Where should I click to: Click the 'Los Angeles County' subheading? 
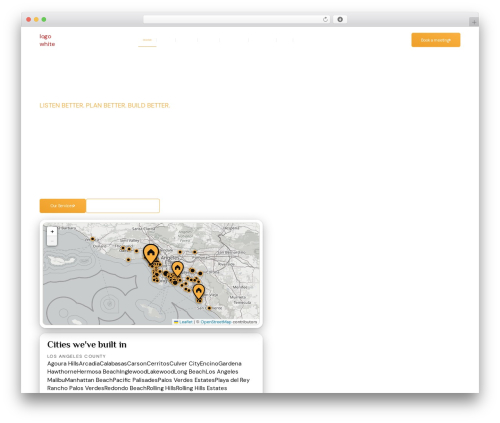pyautogui.click(x=76, y=356)
